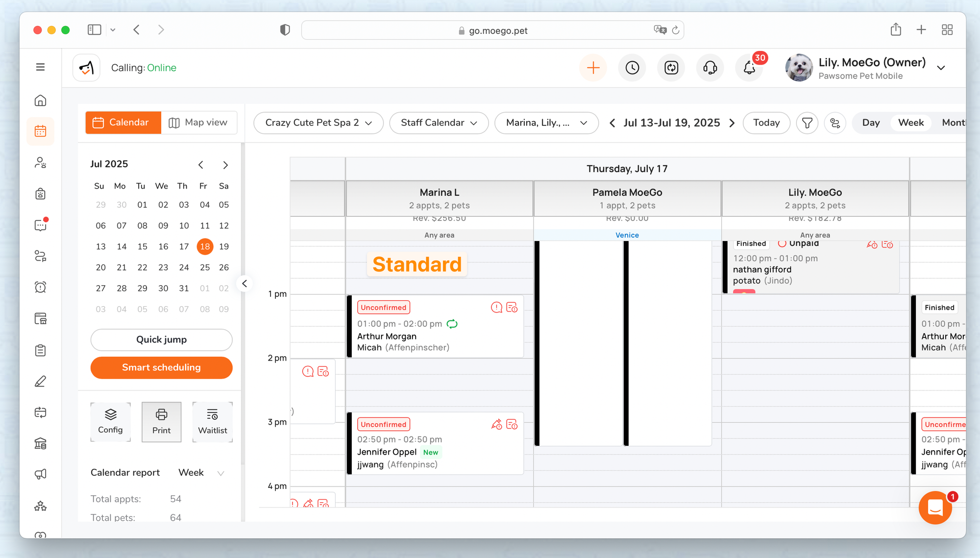980x558 pixels.
Task: Click the Home icon in sidebar
Action: pos(41,100)
